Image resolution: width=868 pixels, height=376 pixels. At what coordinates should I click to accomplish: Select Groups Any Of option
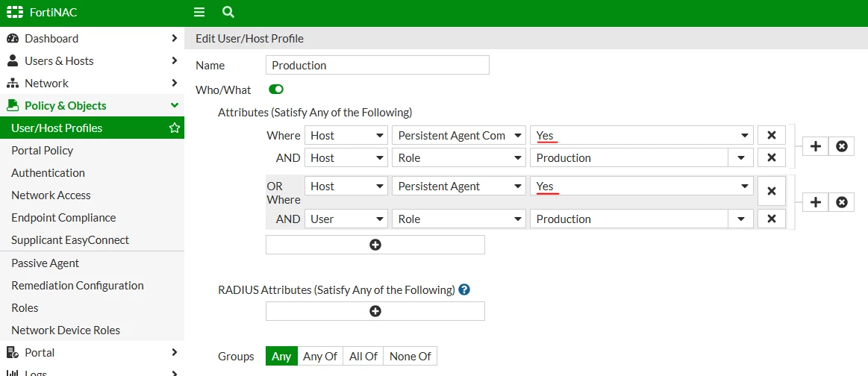[x=320, y=356]
